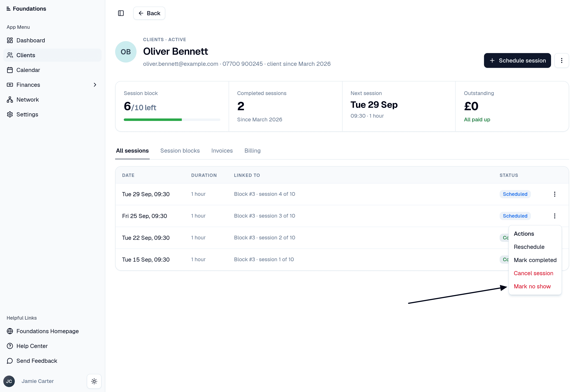This screenshot has height=392, width=579.
Task: Click the Next session 'Tue 29 Sep' value
Action: [x=374, y=105]
